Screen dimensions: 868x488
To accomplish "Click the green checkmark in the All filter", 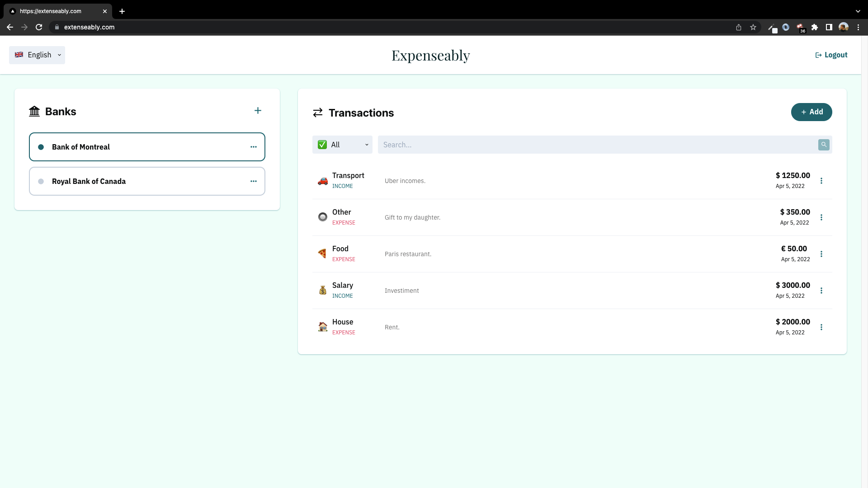I will (x=322, y=145).
